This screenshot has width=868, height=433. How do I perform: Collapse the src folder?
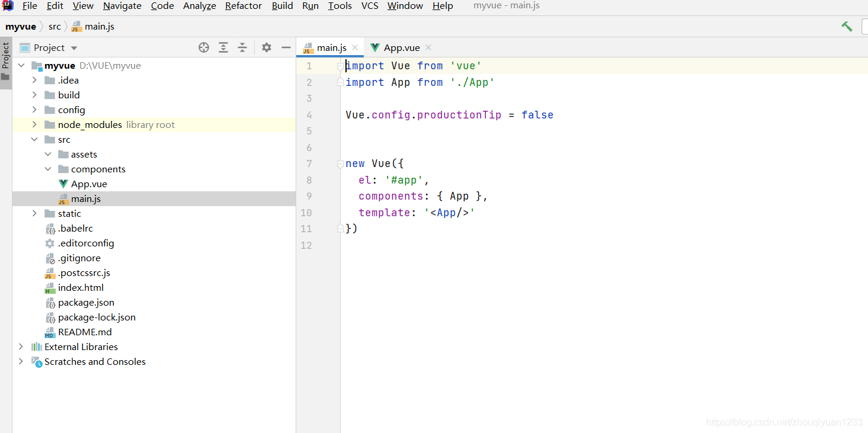(x=34, y=140)
